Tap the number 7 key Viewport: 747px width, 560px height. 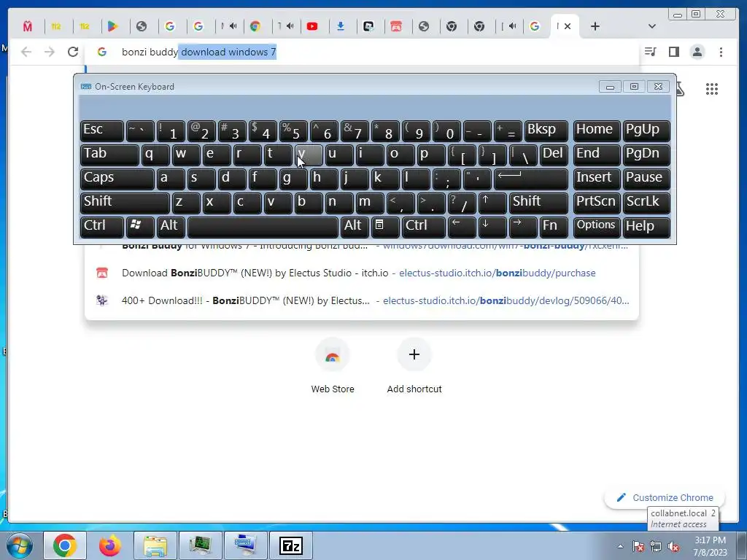pos(355,131)
